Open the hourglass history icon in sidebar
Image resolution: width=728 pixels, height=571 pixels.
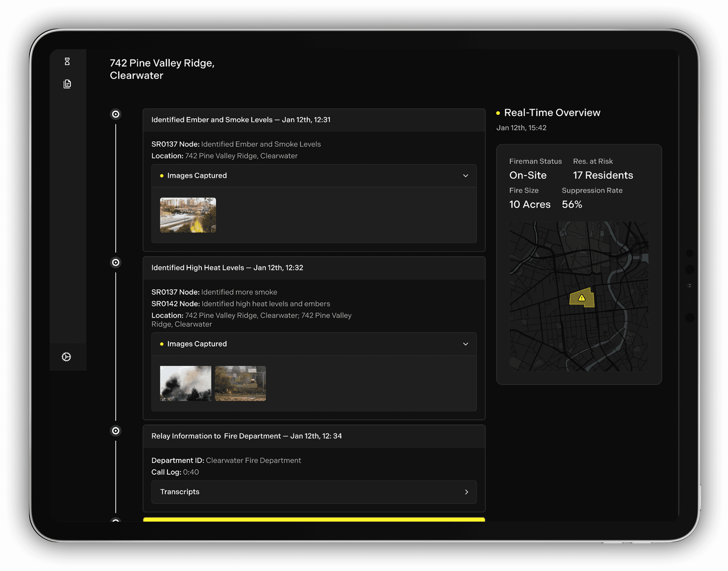pyautogui.click(x=67, y=61)
